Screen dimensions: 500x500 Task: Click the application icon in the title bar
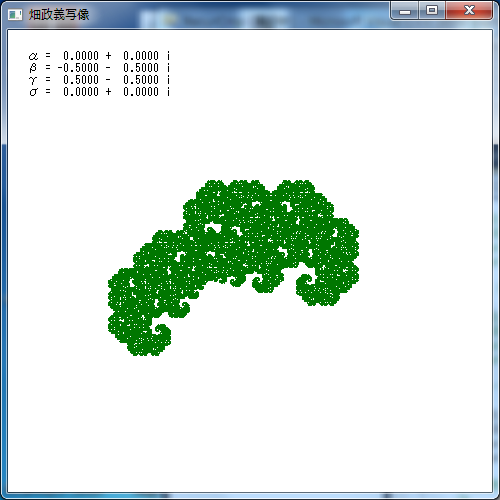(x=15, y=15)
